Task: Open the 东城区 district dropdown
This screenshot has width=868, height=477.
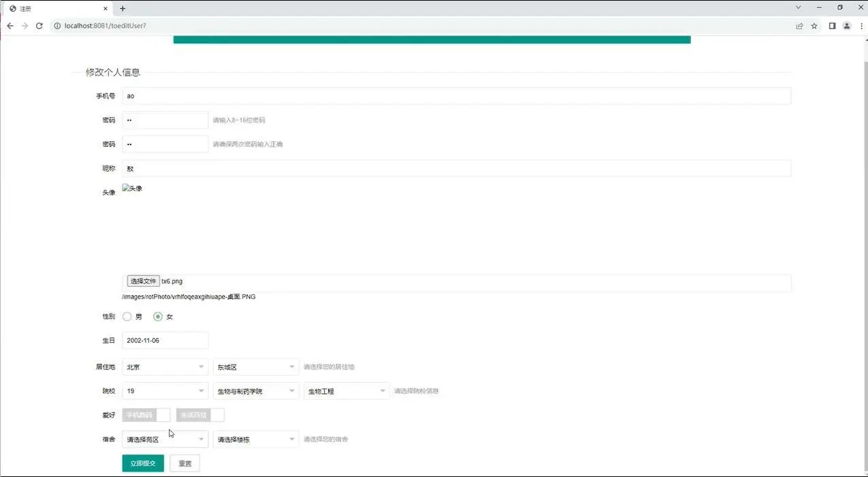Action: 255,367
